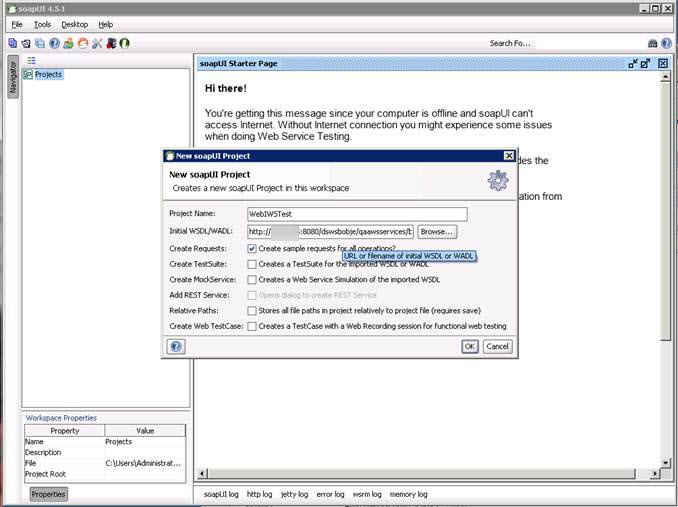Open the File menu
Viewport: 678px width, 507px height.
tap(17, 25)
